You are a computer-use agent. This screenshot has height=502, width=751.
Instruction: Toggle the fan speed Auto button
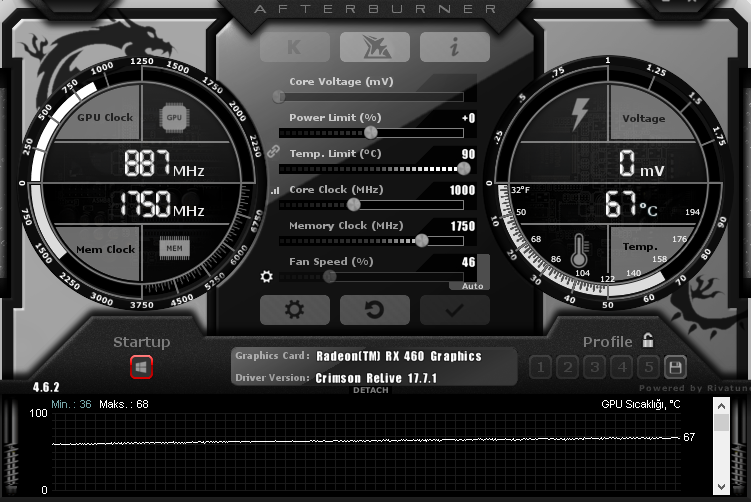472,286
